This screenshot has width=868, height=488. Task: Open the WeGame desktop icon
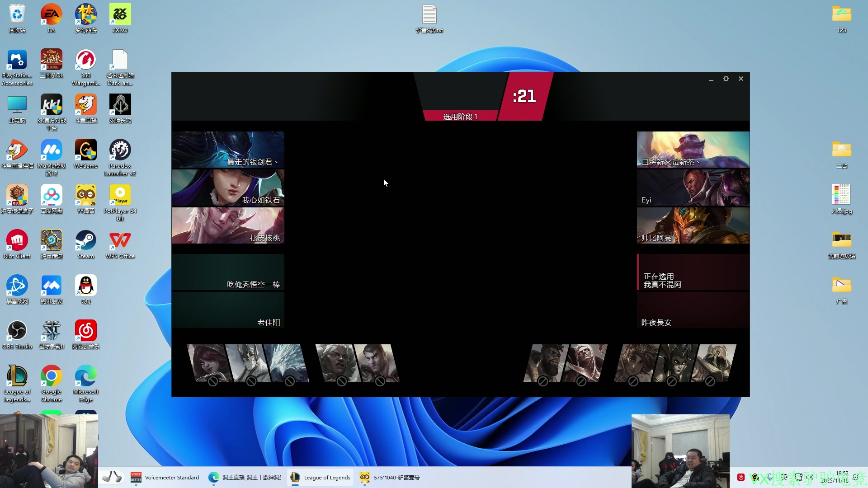(85, 150)
